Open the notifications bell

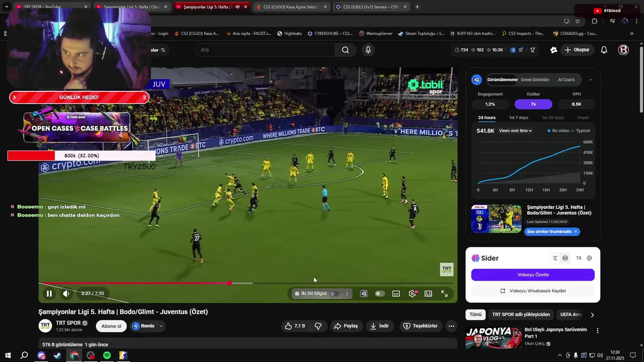pyautogui.click(x=604, y=50)
